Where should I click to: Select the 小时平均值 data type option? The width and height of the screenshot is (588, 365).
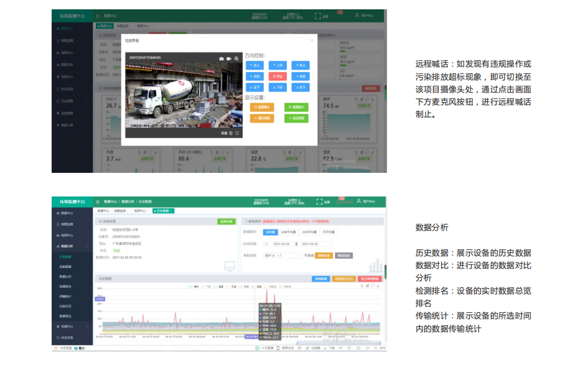[309, 233]
